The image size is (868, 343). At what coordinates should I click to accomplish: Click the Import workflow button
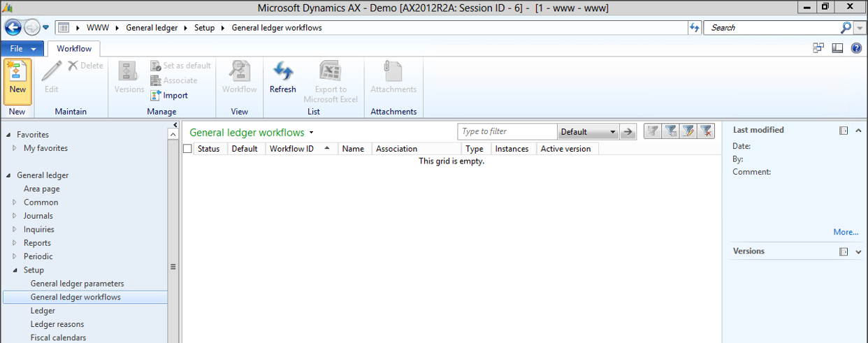pyautogui.click(x=169, y=96)
